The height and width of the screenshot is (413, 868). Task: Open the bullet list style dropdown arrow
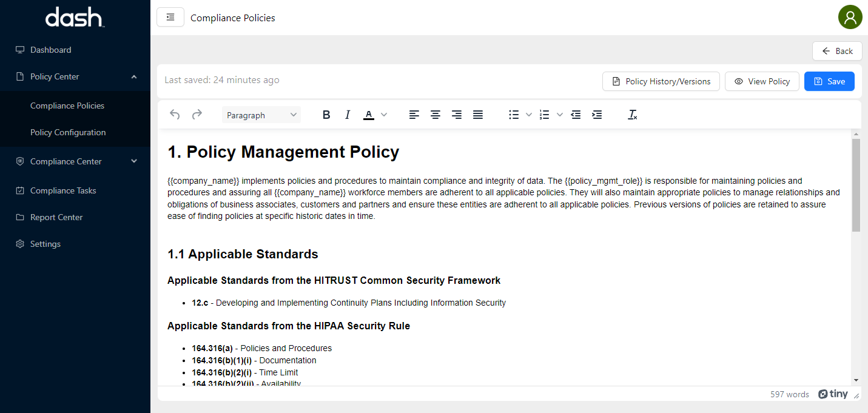(528, 115)
